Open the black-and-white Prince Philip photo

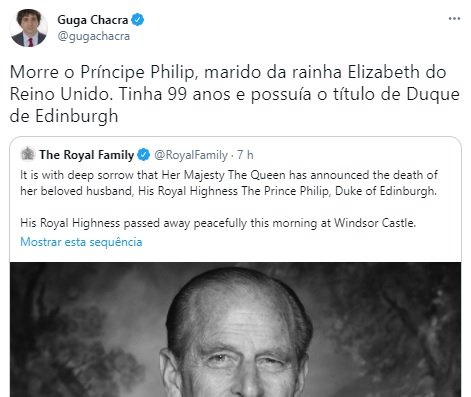pyautogui.click(x=235, y=329)
